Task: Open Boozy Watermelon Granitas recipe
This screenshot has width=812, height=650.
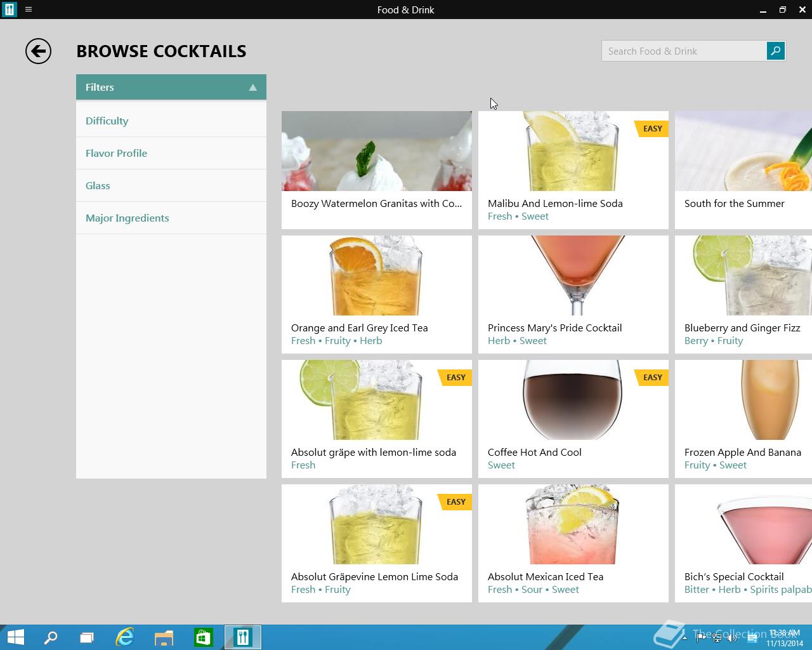Action: point(377,170)
